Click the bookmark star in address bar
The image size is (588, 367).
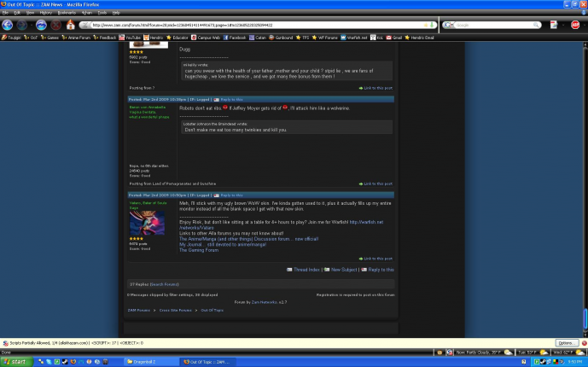click(426, 25)
